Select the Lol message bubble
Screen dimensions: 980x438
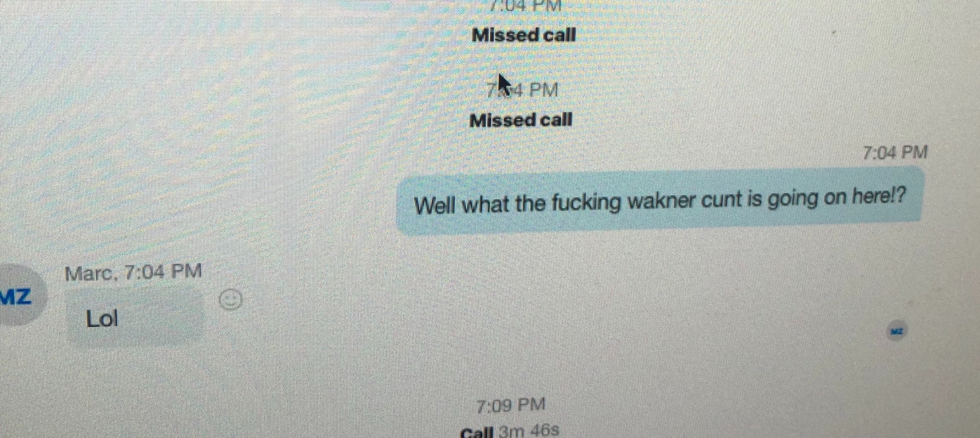coord(135,319)
